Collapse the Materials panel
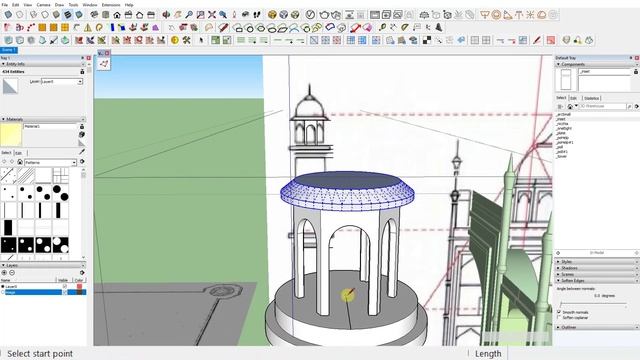This screenshot has width=640, height=360. click(3, 119)
